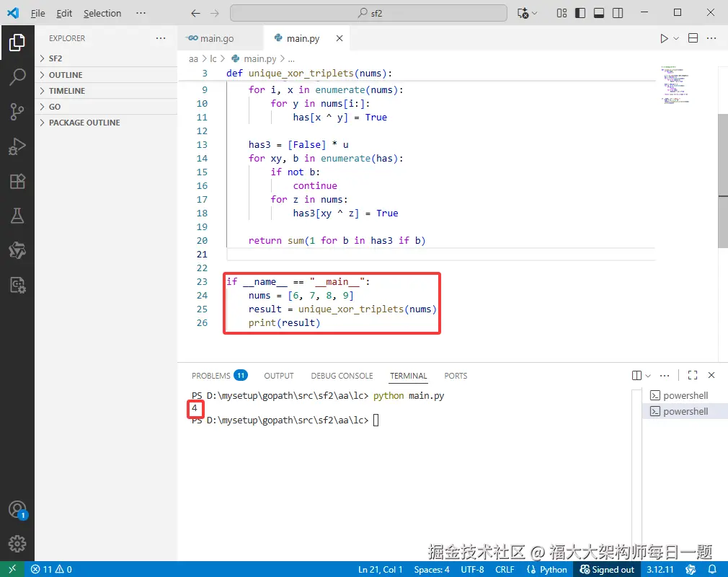Split the terminal panel
Viewport: 728px width, 577px height.
[x=636, y=375]
